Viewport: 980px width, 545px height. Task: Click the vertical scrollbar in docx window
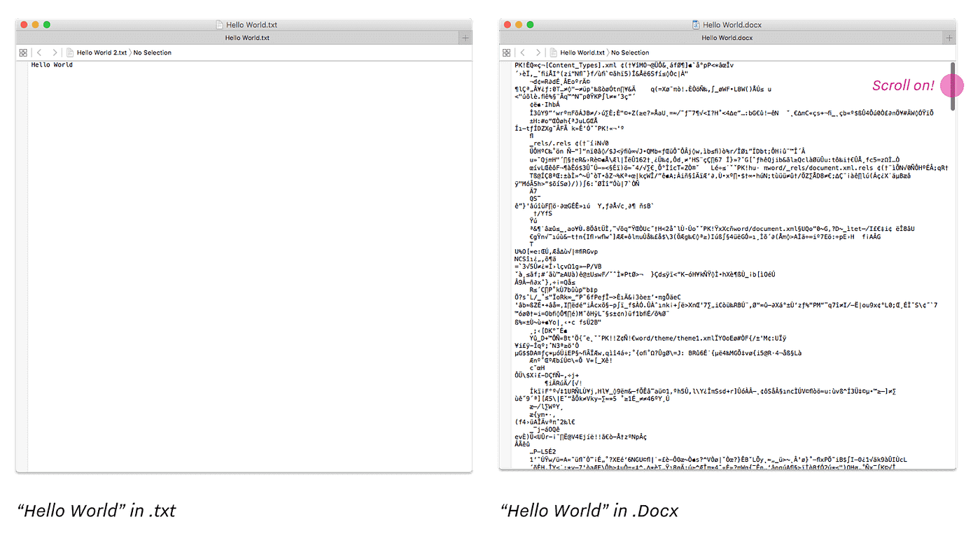(x=952, y=85)
